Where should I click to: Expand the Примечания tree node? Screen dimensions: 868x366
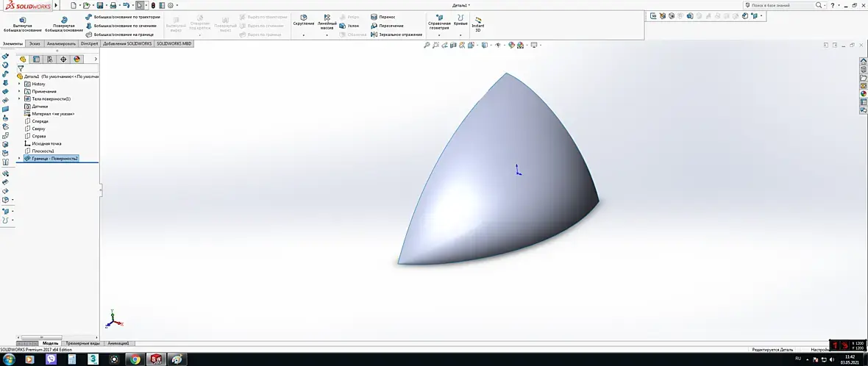(x=19, y=91)
